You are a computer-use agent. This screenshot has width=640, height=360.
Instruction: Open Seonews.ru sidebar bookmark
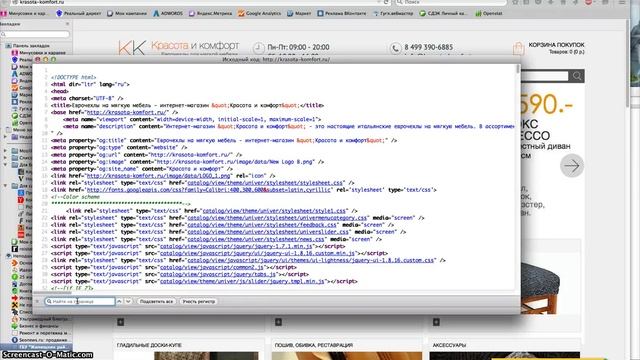pos(39,340)
